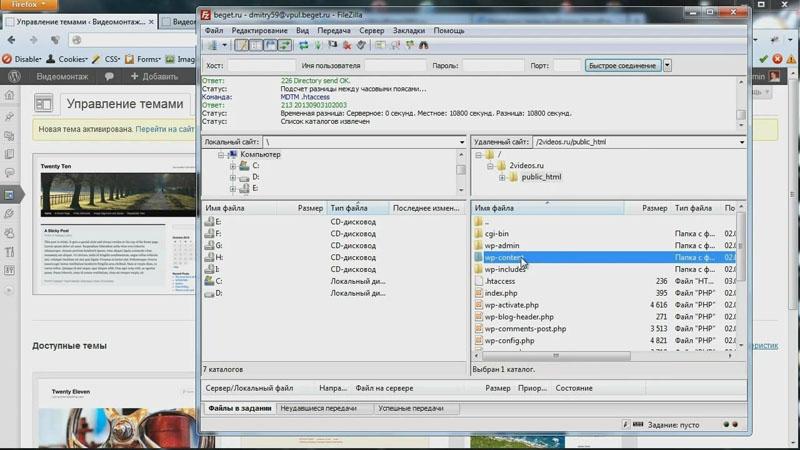The height and width of the screenshot is (450, 800).
Task: Open the WordPress Media icon in the sidebar
Action: [9, 136]
